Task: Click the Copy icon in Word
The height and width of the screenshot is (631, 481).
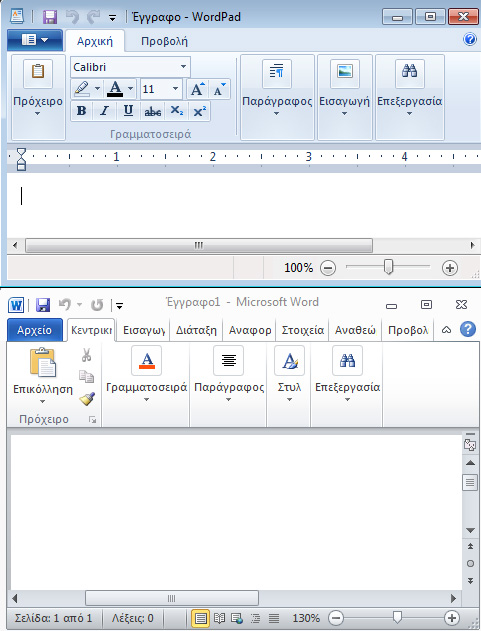Action: pyautogui.click(x=87, y=377)
